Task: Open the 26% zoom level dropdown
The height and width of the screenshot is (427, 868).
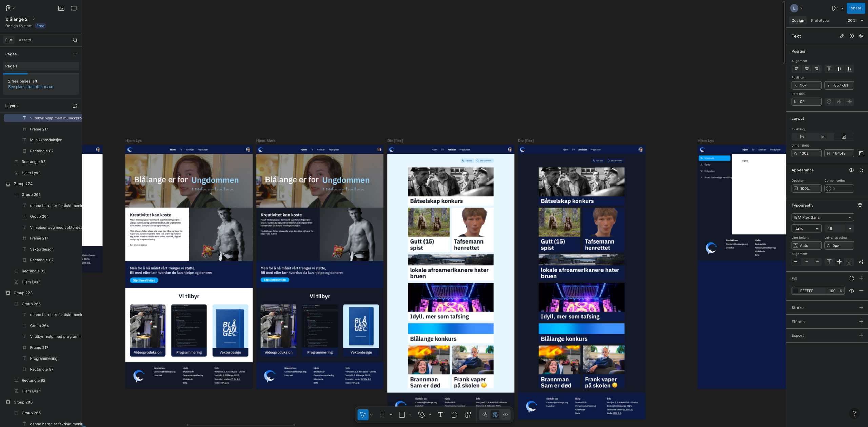Action: tap(855, 20)
